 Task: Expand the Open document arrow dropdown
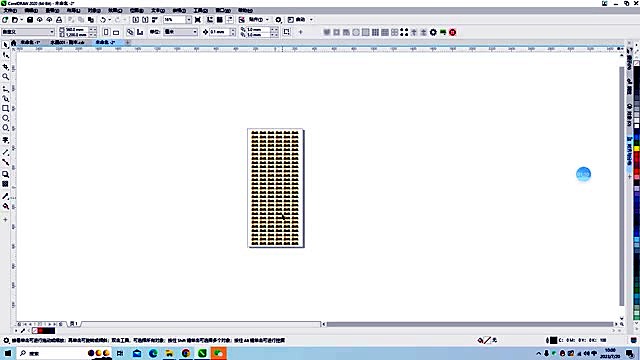pyautogui.click(x=21, y=20)
